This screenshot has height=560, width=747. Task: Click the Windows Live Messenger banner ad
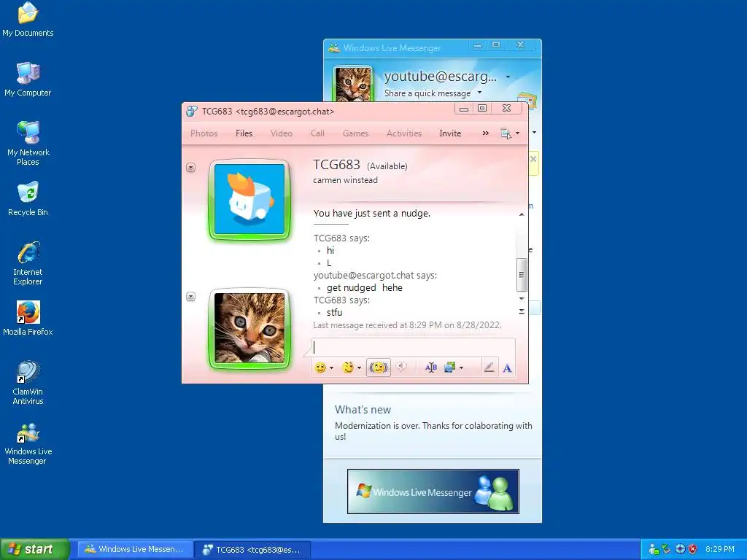click(433, 491)
